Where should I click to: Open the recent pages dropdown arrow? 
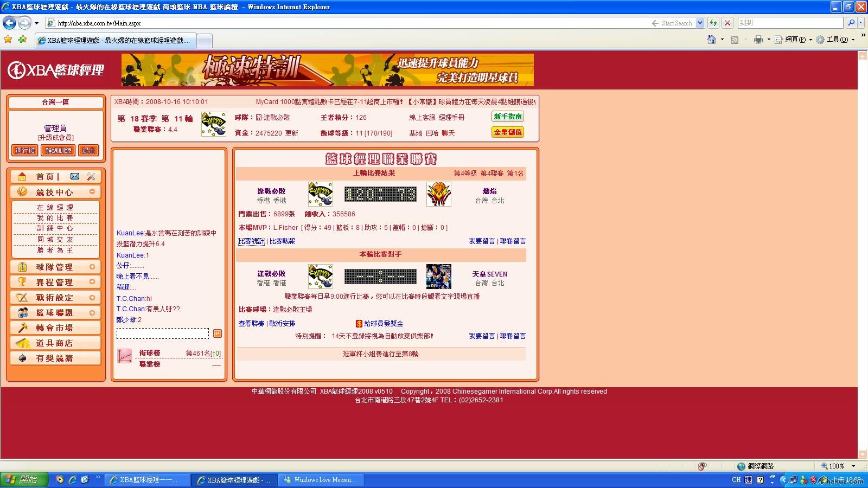pyautogui.click(x=36, y=23)
